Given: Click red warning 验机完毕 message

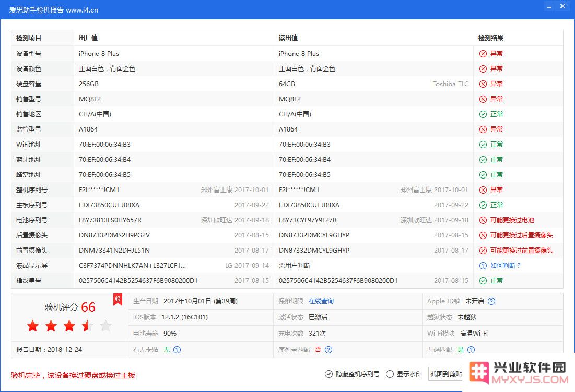Looking at the screenshot, I should pyautogui.click(x=73, y=375).
